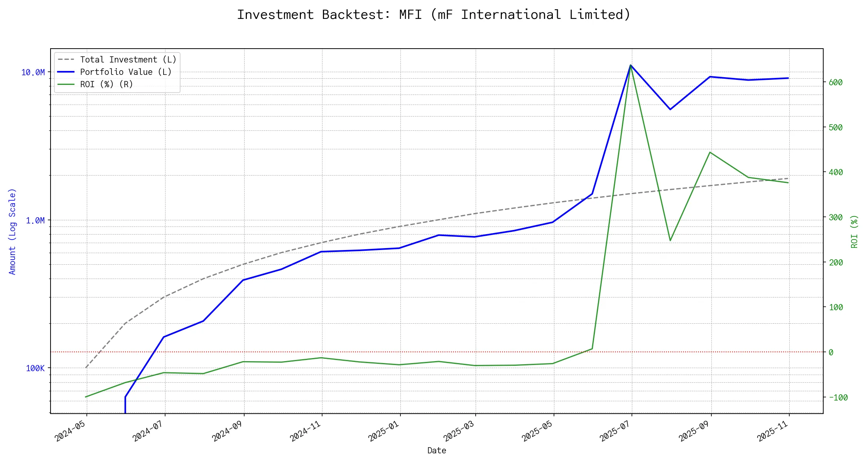Click the 1.0M left axis label
The image size is (868, 463).
click(35, 220)
